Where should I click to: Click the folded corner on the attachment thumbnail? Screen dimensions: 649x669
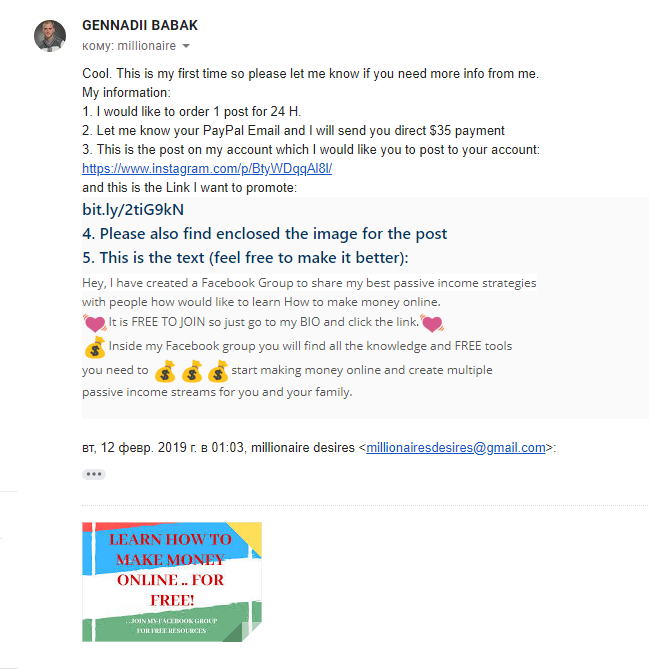click(252, 631)
